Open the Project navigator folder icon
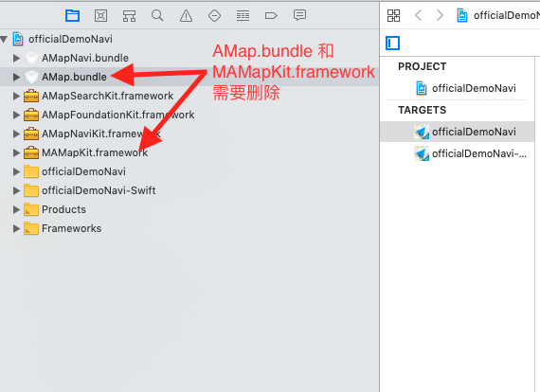Screen dimensions: 540x392 pyautogui.click(x=72, y=16)
